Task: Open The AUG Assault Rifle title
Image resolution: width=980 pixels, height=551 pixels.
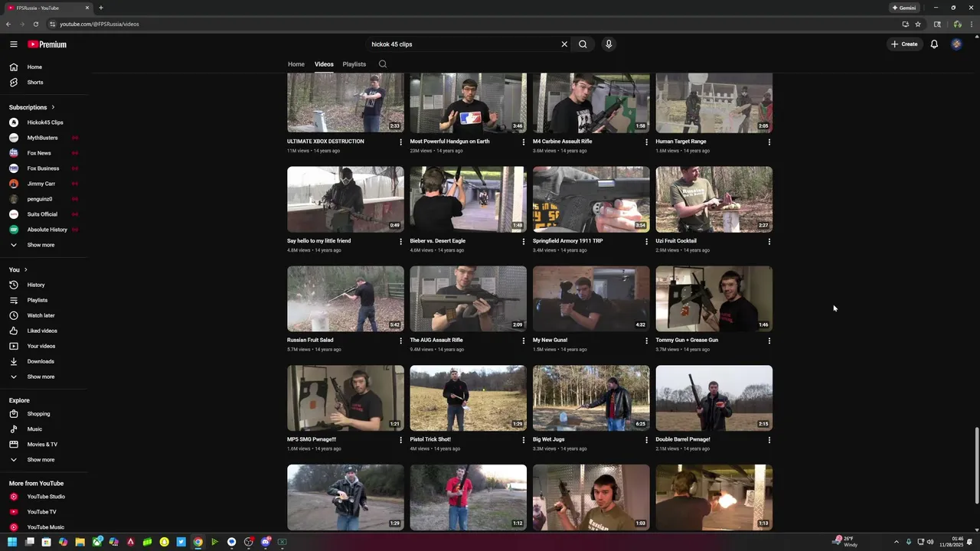Action: click(x=436, y=341)
